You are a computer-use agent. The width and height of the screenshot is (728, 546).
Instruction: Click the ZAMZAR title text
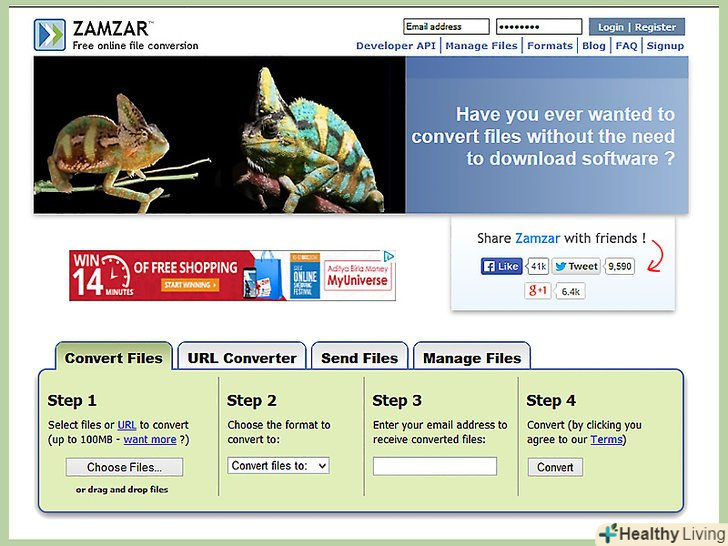click(110, 29)
